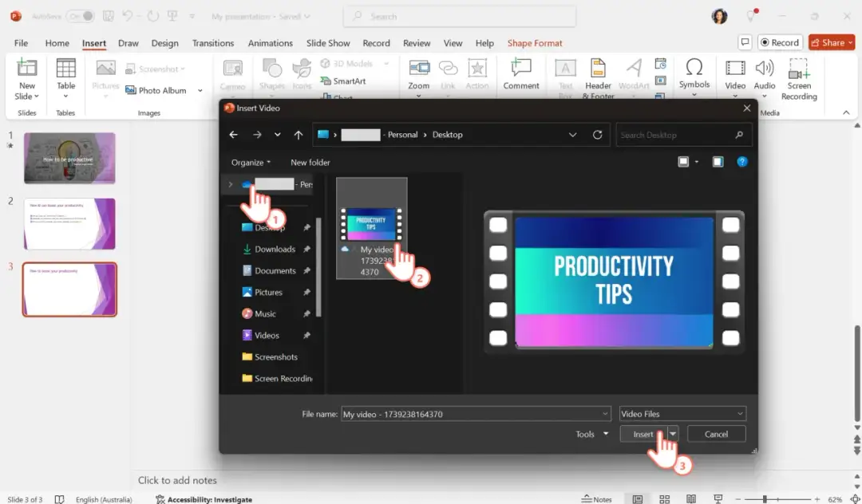This screenshot has width=862, height=504.
Task: Open the Design ribbon tab
Action: pyautogui.click(x=164, y=43)
